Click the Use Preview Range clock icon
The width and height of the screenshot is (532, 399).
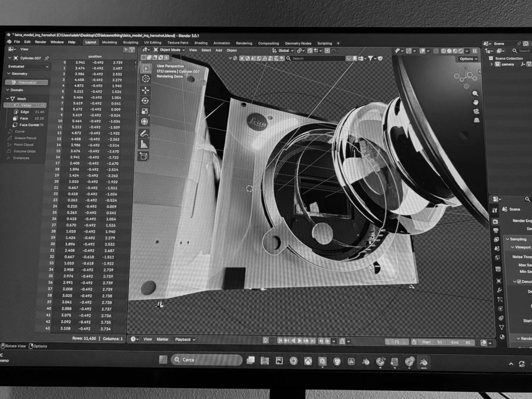[x=414, y=342]
